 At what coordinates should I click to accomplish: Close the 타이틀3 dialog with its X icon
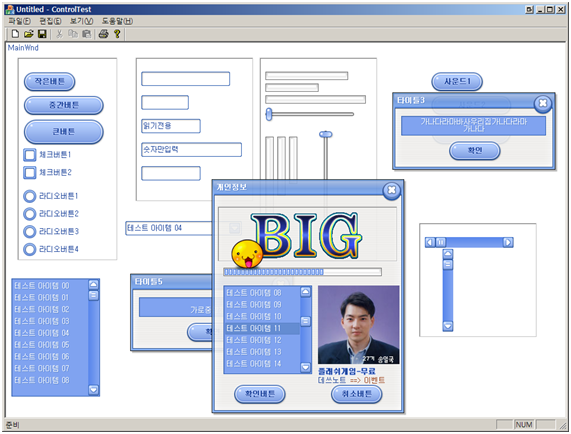tap(543, 103)
